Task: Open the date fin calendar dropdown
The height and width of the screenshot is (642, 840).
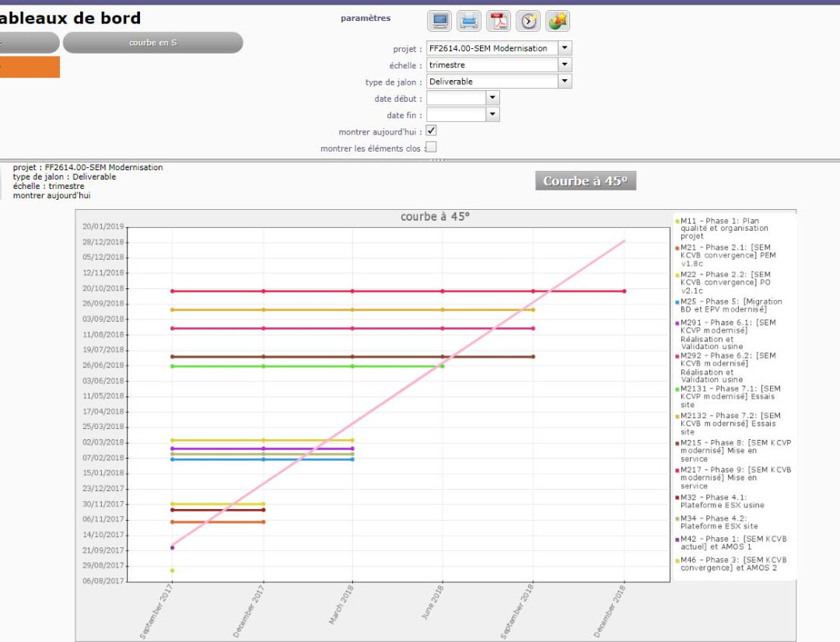Action: pos(493,114)
